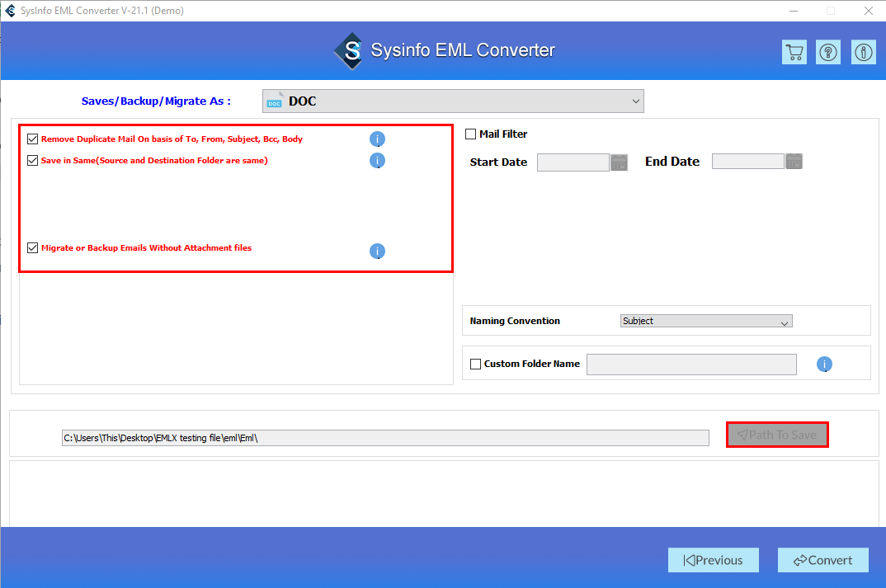Click the destination path text field

coord(384,437)
